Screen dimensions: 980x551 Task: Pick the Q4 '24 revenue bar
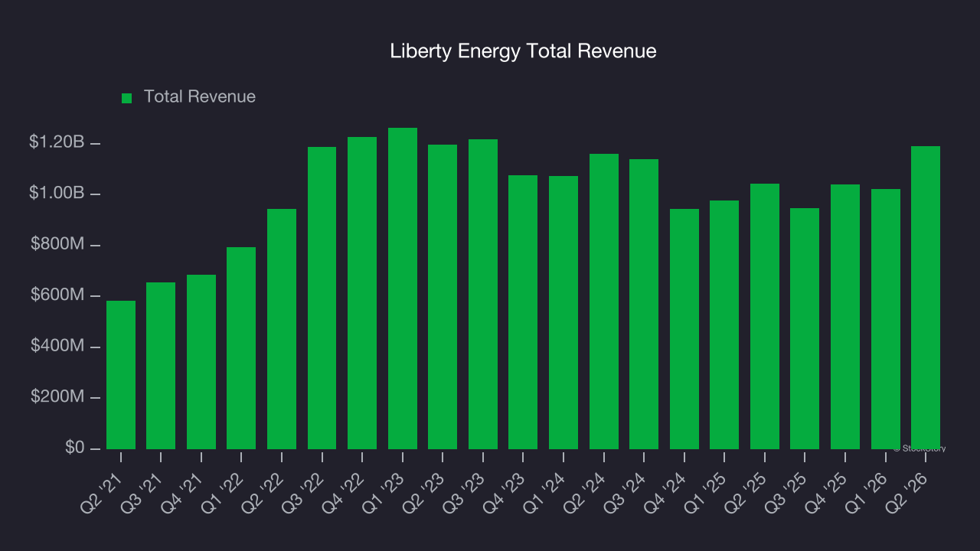(x=684, y=329)
